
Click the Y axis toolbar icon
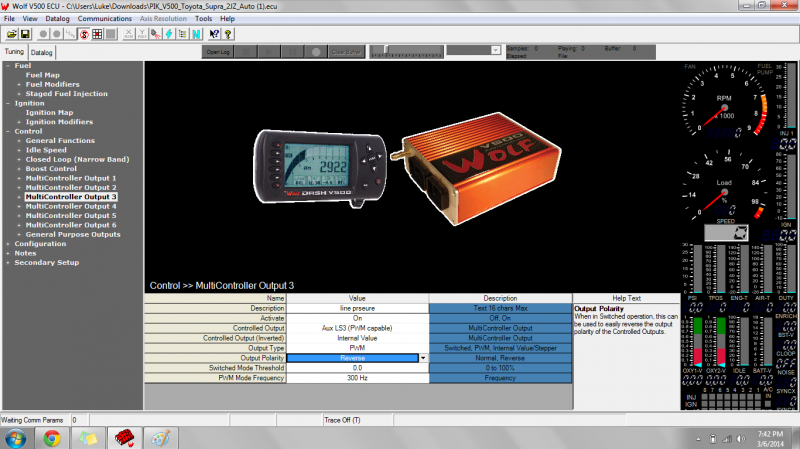click(142, 34)
